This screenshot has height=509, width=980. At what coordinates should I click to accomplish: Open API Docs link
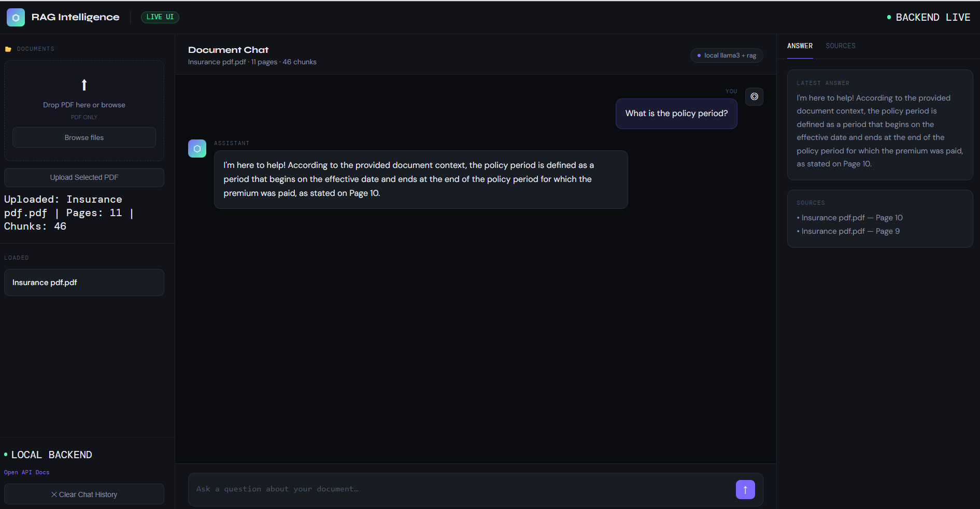[26, 472]
